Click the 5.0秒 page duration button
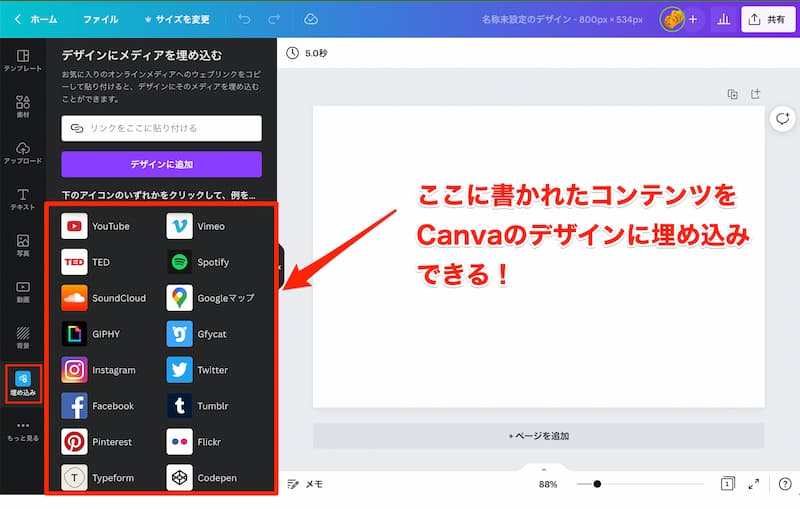 307,53
